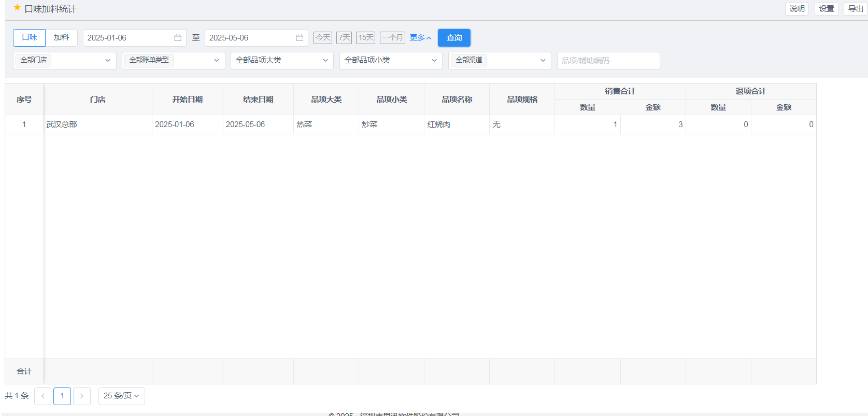Viewport: 868px width, 416px height.
Task: Click the 品项名称 column header
Action: (x=457, y=100)
